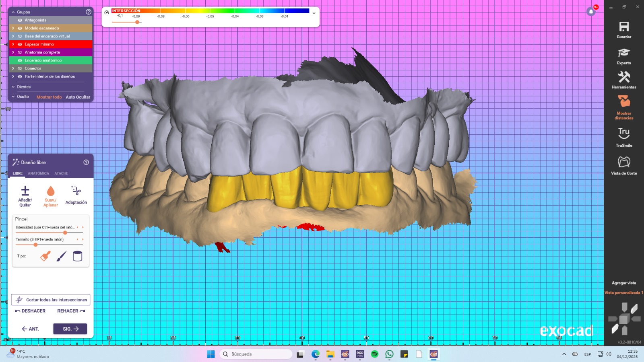The image size is (644, 362).
Task: Choose the cylinder brush type
Action: tap(77, 256)
